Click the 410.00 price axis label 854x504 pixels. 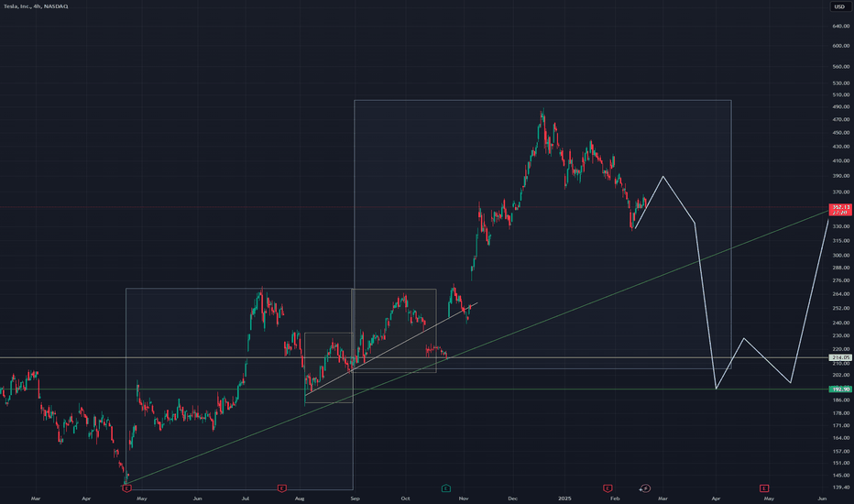[x=841, y=160]
